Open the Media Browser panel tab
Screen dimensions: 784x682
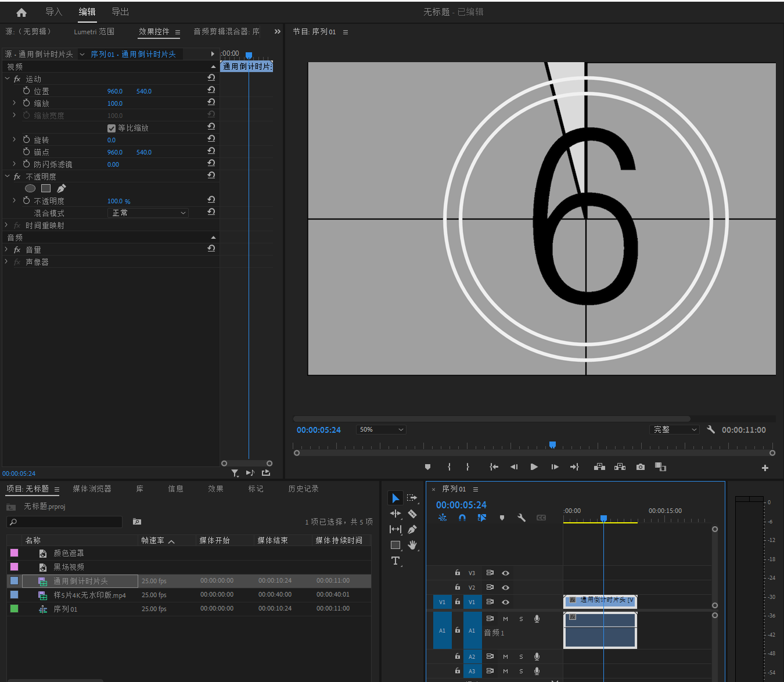coord(92,489)
